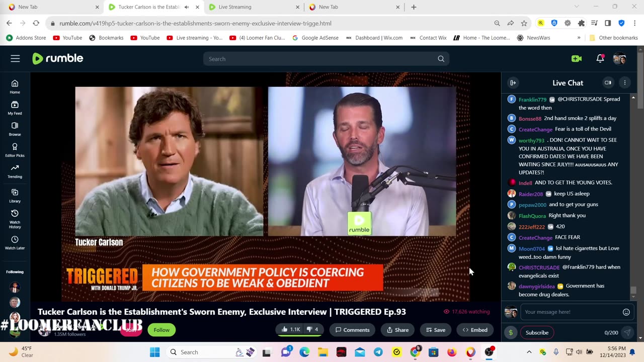Subscribe from the chat panel
This screenshot has height=362, width=644.
point(537,332)
